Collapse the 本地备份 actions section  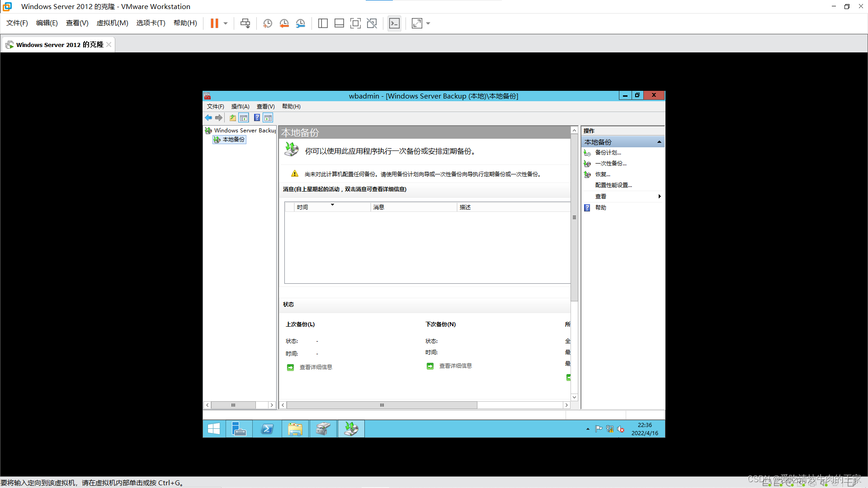(659, 142)
